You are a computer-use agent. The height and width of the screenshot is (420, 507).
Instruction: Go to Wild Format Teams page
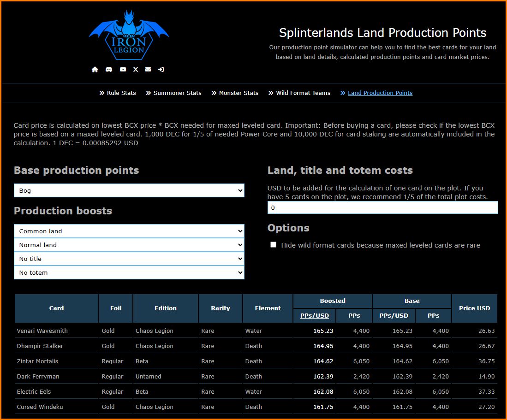pos(299,93)
